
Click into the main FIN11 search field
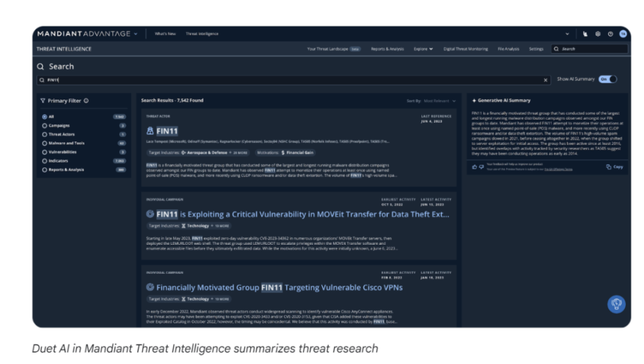pyautogui.click(x=294, y=80)
